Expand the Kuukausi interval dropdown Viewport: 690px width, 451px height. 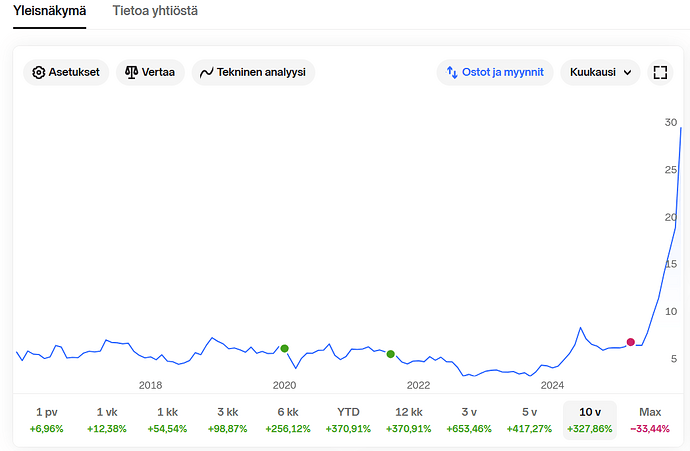point(600,72)
